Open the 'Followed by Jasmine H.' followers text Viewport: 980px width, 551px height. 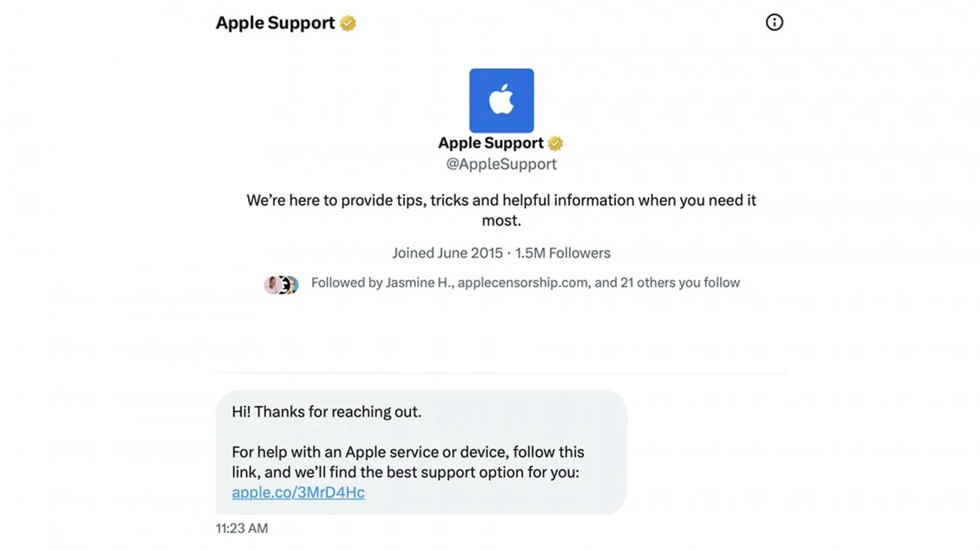pyautogui.click(x=526, y=283)
